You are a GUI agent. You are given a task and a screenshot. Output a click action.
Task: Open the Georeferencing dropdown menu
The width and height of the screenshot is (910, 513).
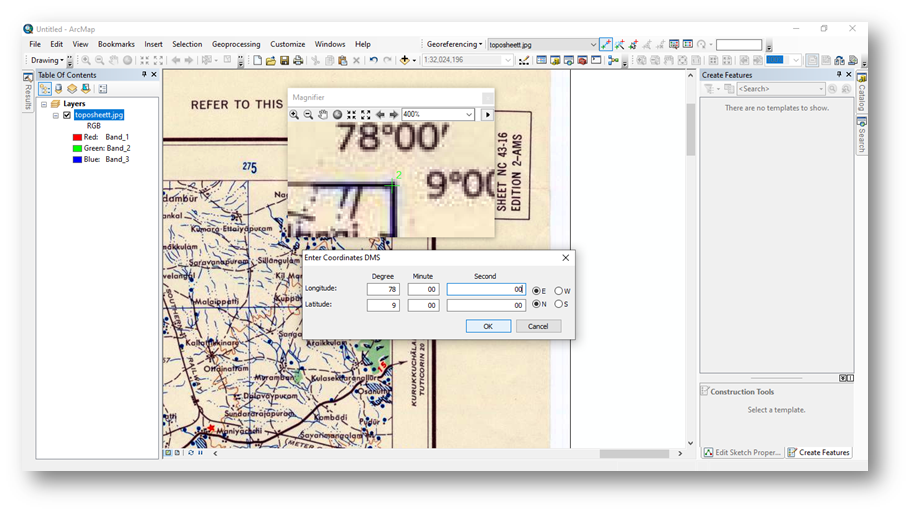click(x=454, y=44)
